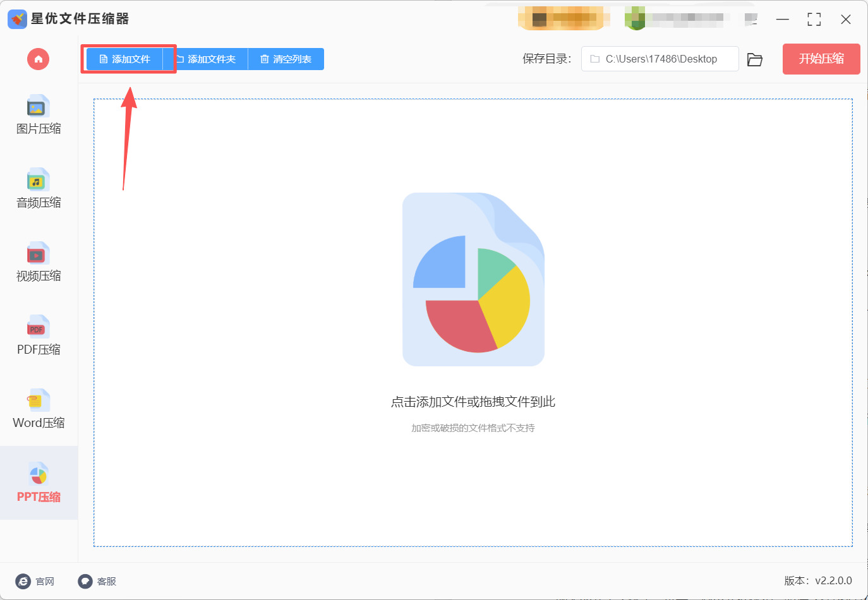
Task: Click the user avatar in title bar
Action: point(635,18)
